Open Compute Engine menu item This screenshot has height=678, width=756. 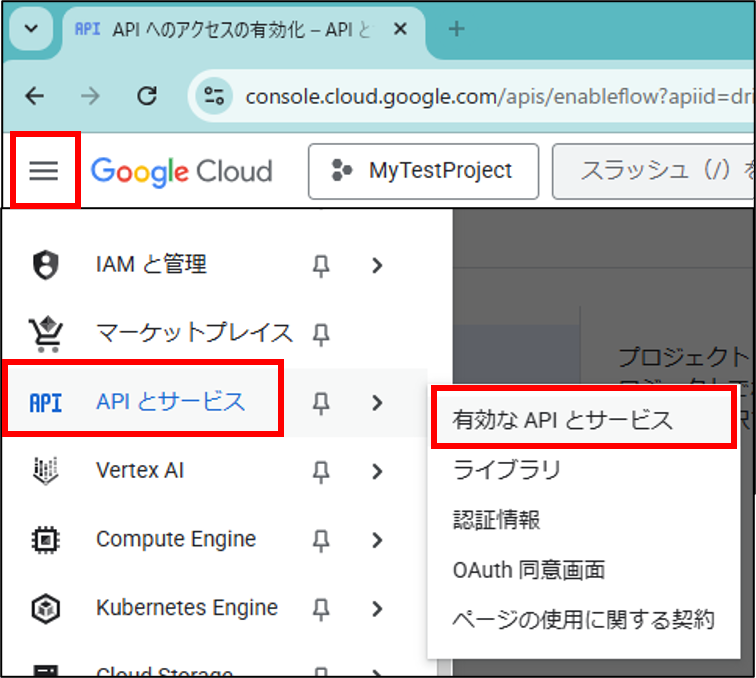pos(176,539)
